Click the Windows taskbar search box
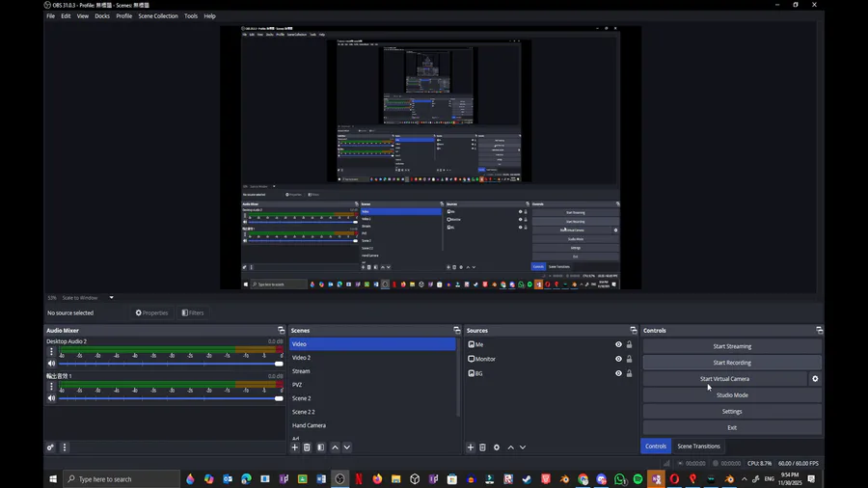The width and height of the screenshot is (868, 488). tap(122, 479)
